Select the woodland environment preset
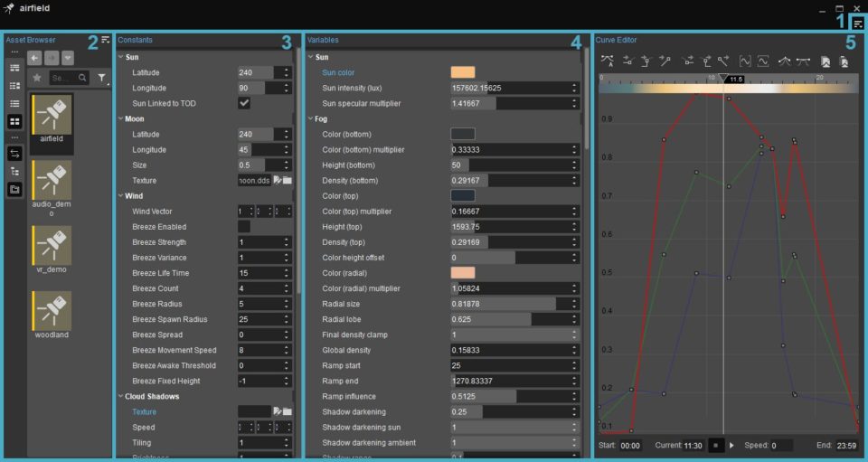This screenshot has width=868, height=462. (x=52, y=315)
